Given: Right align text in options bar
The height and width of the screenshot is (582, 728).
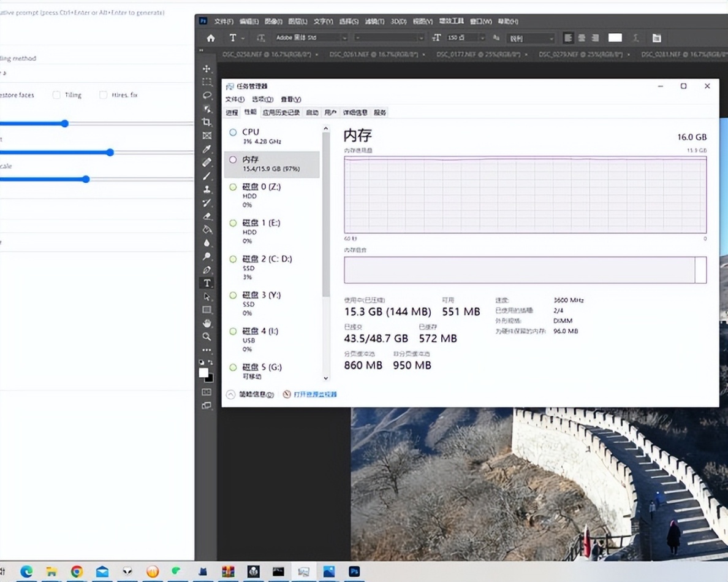Looking at the screenshot, I should click(x=595, y=38).
